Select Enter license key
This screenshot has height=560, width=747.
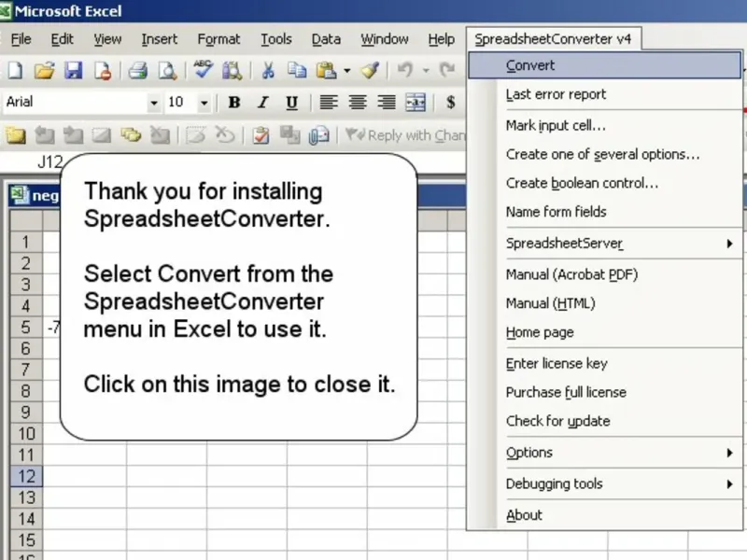pos(604,364)
